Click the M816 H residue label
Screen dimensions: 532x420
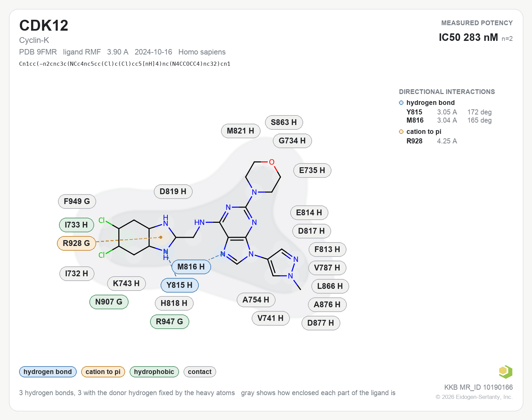tap(191, 267)
